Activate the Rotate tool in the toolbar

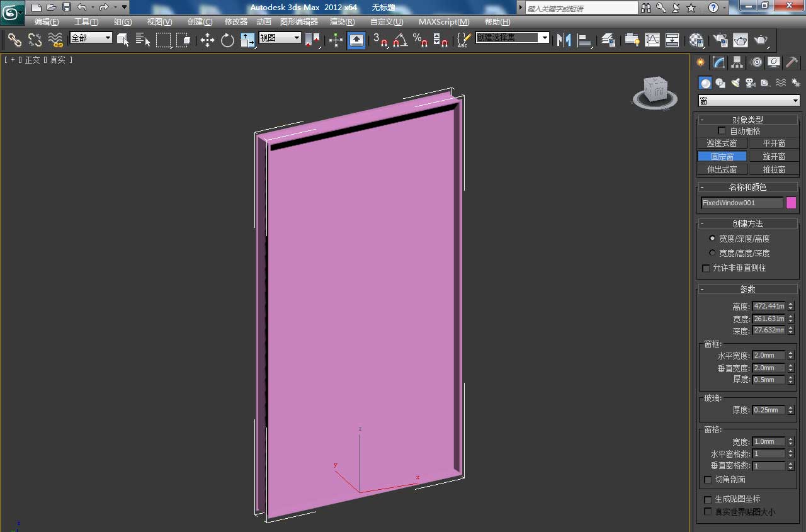click(x=227, y=40)
